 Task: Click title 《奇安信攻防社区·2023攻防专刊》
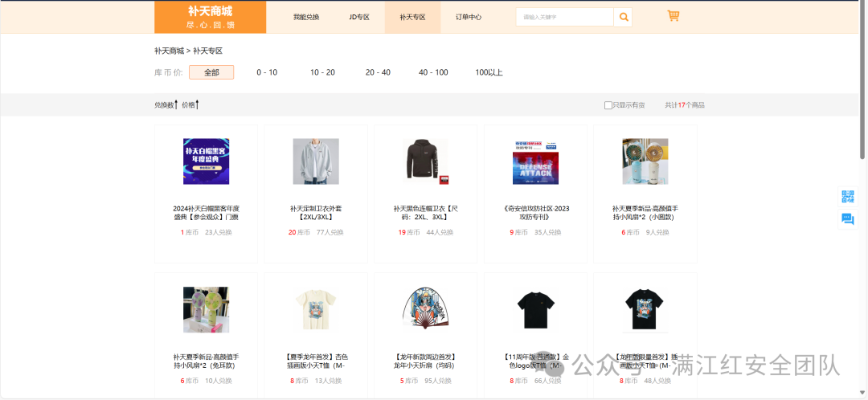click(x=535, y=212)
